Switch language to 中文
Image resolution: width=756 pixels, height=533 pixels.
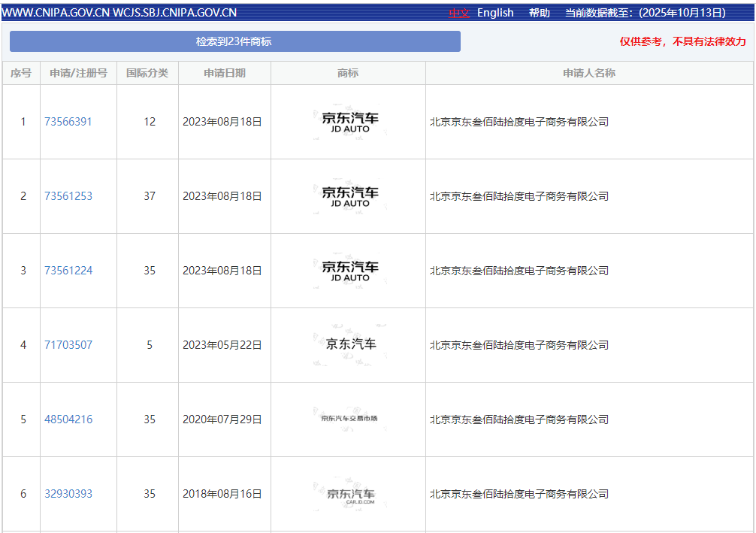(459, 13)
